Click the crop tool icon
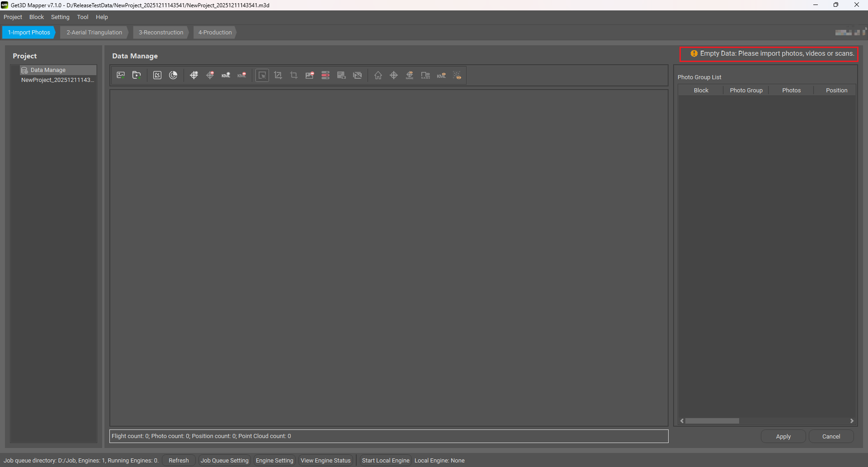The height and width of the screenshot is (467, 868). coord(294,75)
